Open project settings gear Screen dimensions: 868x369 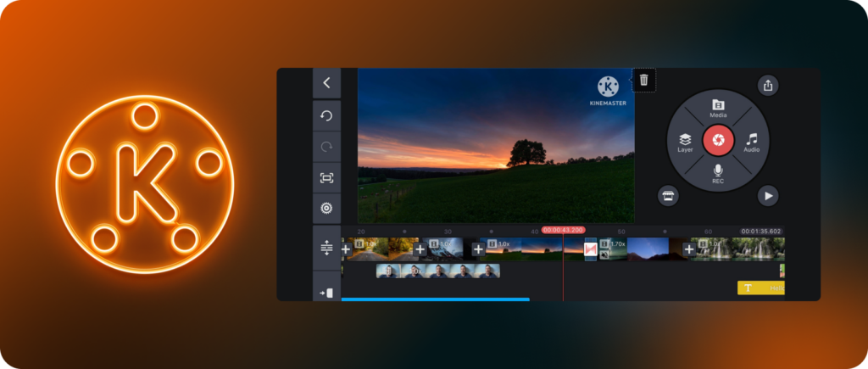[x=326, y=208]
